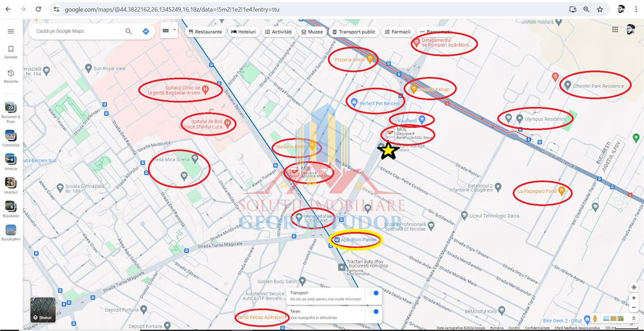Image resolution: width=644 pixels, height=331 pixels.
Task: Filter map by Restaurante
Action: pos(205,32)
